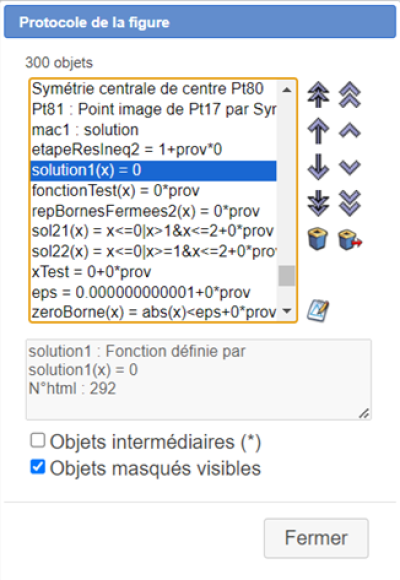Select the fonctionTest(x) = 0*prov entry
The width and height of the screenshot is (400, 580).
pos(153,191)
